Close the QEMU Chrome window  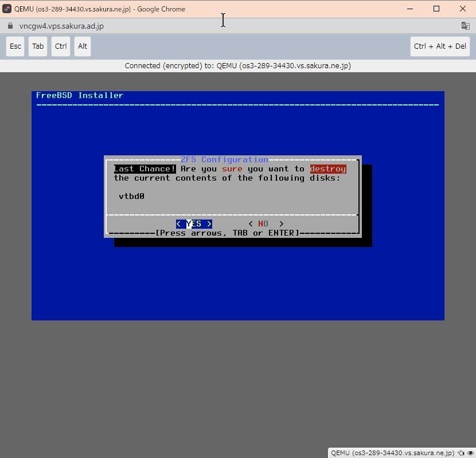click(x=463, y=9)
